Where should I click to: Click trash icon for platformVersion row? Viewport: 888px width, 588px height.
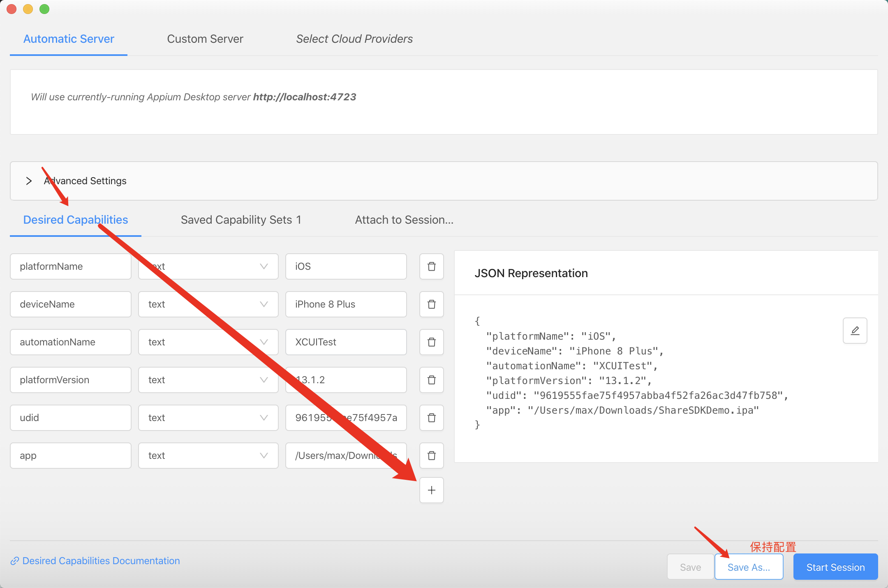(431, 380)
